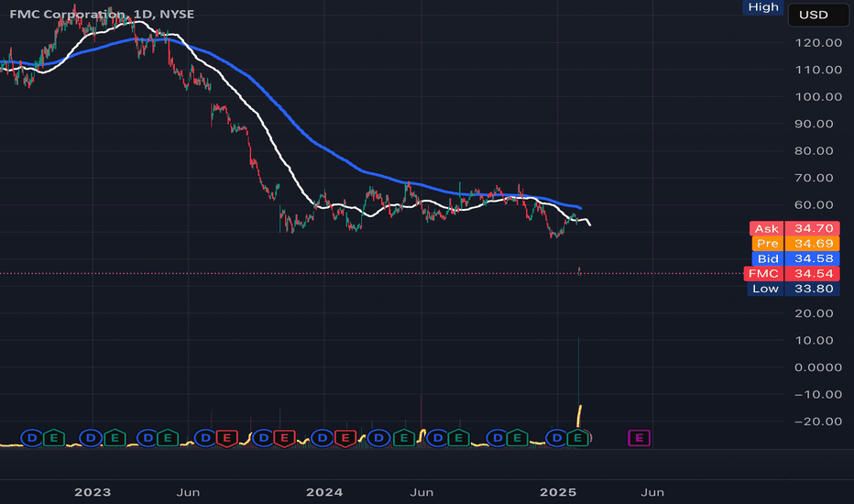The image size is (854, 504).
Task: Open the red earnings E marker after 2024
Action: pyautogui.click(x=345, y=438)
